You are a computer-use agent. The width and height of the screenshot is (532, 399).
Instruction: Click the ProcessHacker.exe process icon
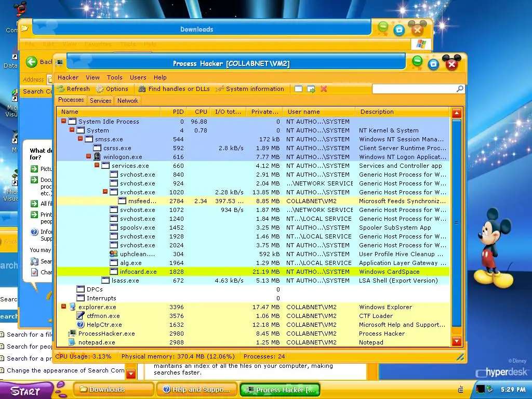72,333
